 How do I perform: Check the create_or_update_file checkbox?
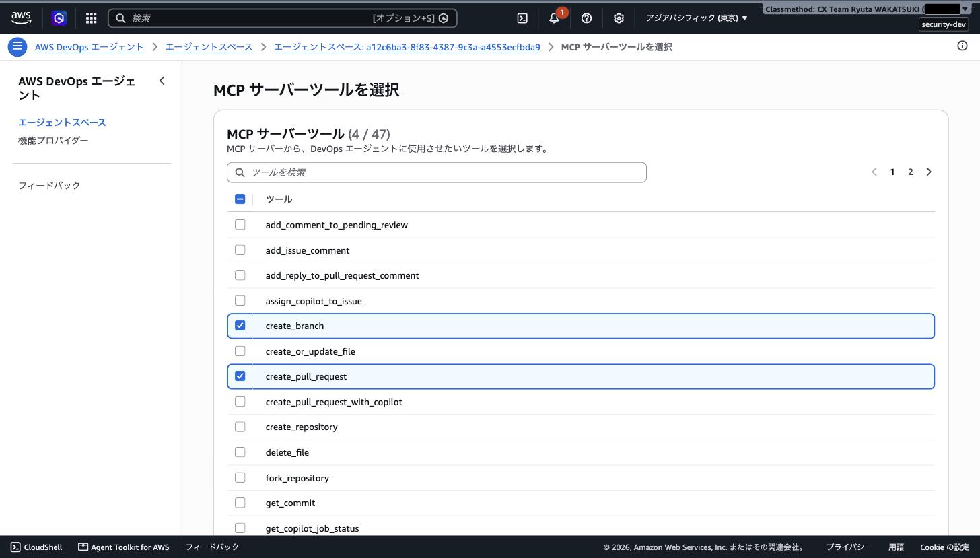[x=240, y=351]
